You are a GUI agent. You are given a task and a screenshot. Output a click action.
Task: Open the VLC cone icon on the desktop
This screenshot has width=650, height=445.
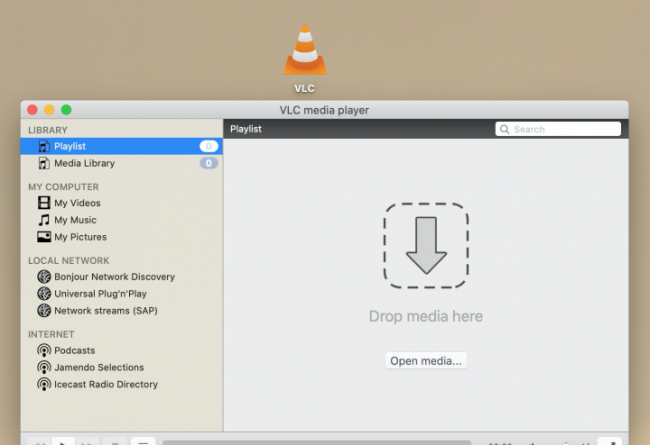pyautogui.click(x=305, y=50)
